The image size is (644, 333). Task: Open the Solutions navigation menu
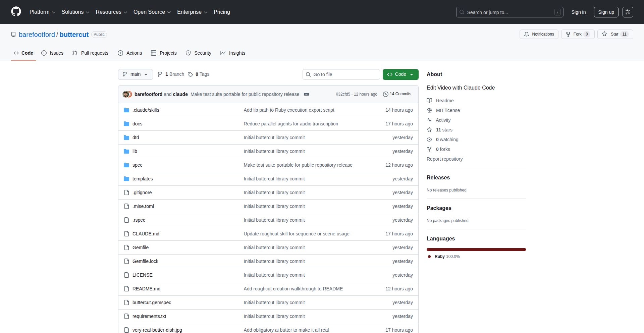click(x=75, y=12)
